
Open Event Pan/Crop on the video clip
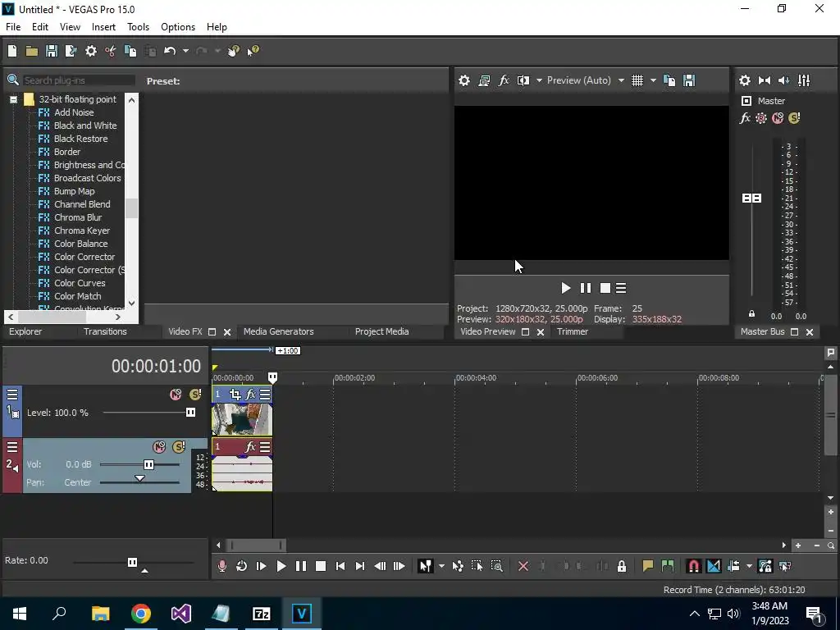(x=235, y=395)
